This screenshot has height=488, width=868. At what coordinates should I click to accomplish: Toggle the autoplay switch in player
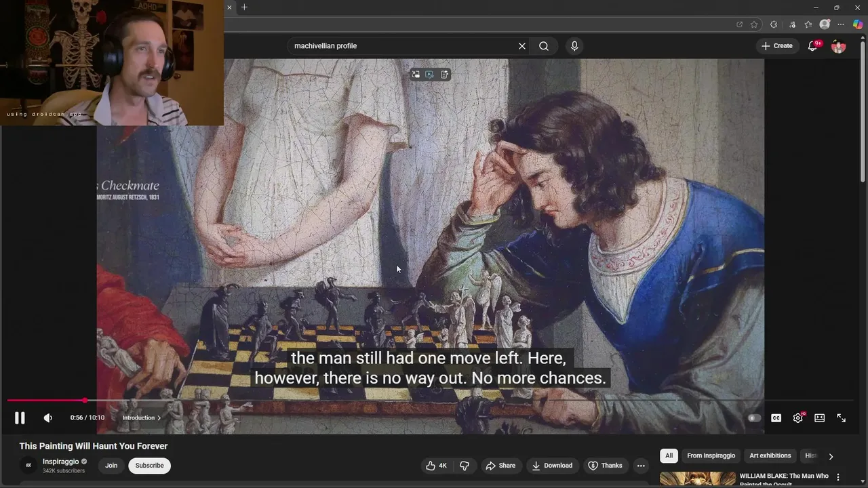753,418
